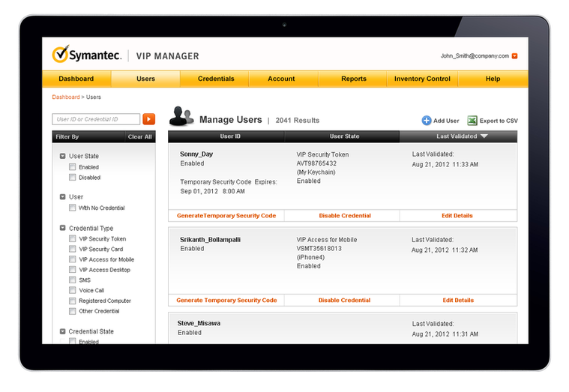
Task: Open the Reports tab
Action: pyautogui.click(x=354, y=79)
